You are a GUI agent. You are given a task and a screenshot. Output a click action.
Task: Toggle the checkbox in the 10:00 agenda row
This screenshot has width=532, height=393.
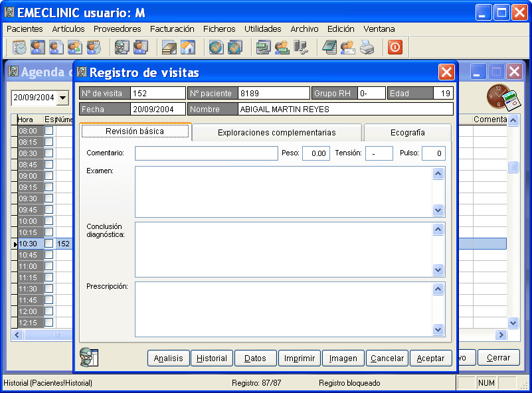(x=49, y=221)
